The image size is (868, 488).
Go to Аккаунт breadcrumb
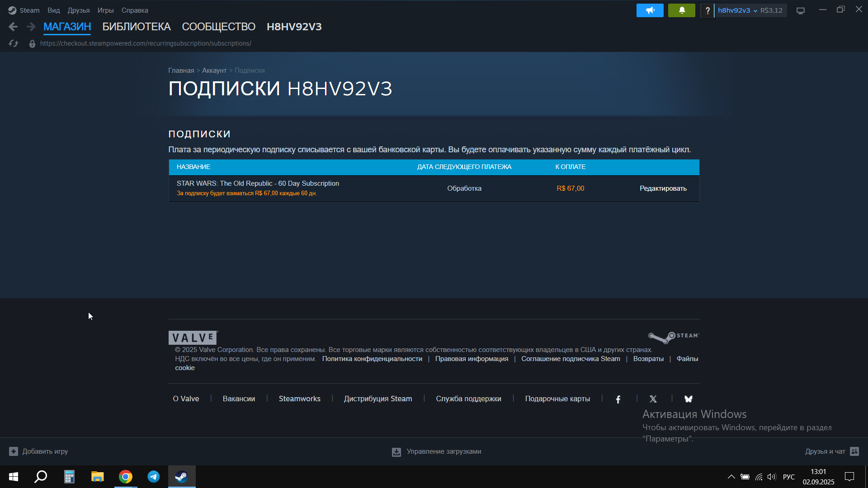point(214,70)
